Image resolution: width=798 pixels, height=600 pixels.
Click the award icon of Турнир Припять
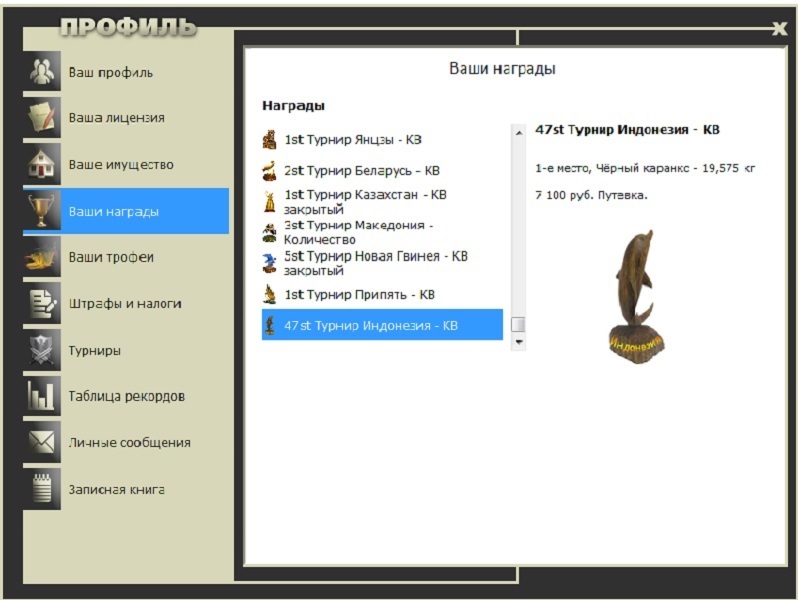tap(269, 294)
